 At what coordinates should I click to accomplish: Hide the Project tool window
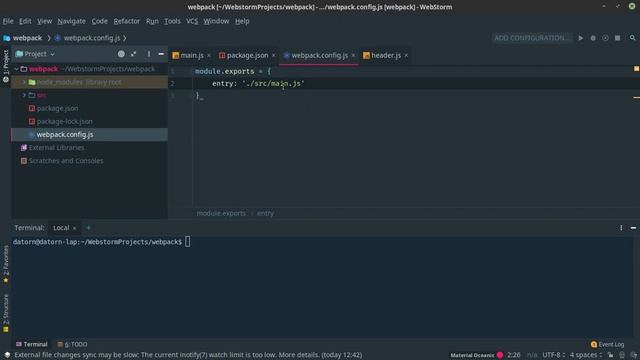point(161,54)
